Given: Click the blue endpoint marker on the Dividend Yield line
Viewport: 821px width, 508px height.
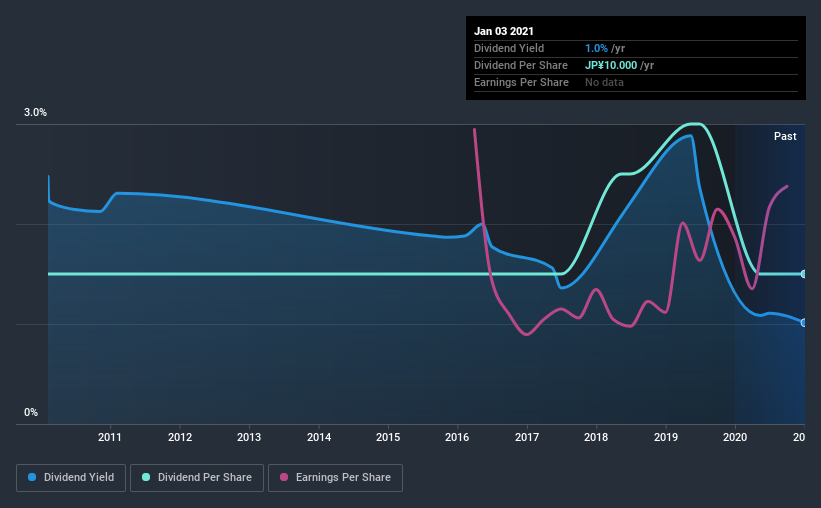Looking at the screenshot, I should (803, 323).
